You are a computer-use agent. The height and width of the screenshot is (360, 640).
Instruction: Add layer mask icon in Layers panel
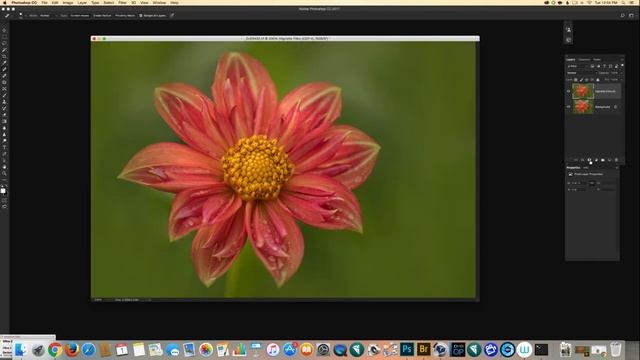coord(589,160)
